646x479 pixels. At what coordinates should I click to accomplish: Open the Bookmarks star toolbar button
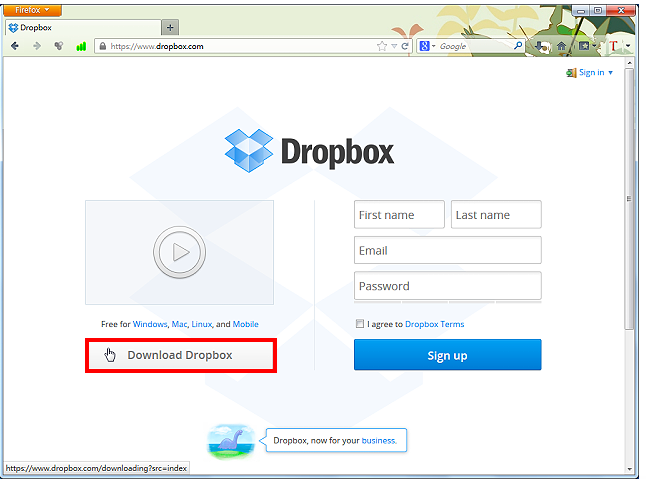(584, 46)
